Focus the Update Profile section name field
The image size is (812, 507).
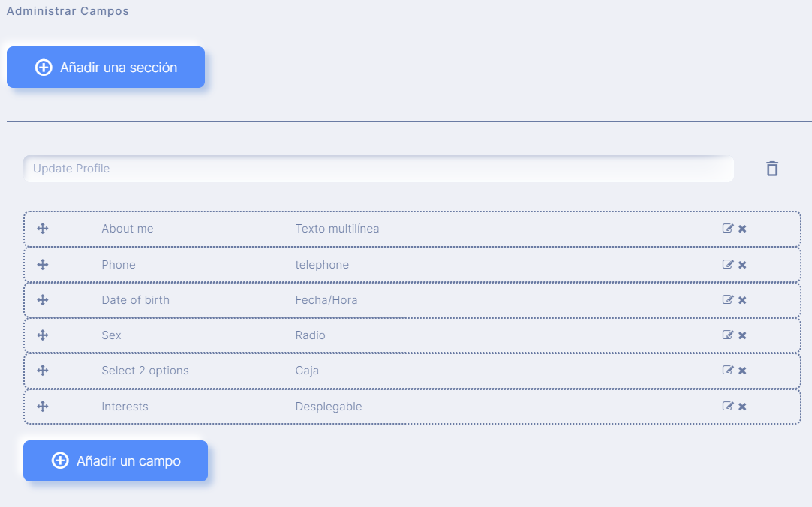[x=378, y=169]
